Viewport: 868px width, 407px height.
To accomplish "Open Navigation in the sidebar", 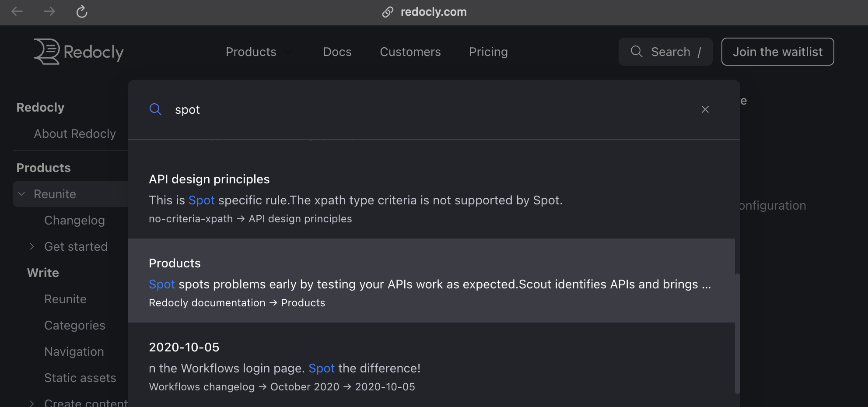I will (x=74, y=351).
